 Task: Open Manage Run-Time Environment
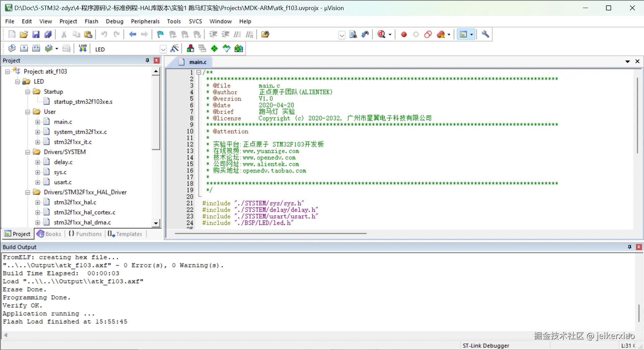point(214,49)
